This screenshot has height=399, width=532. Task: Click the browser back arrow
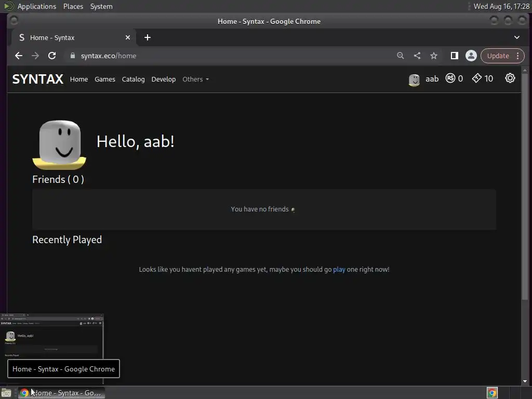click(19, 56)
